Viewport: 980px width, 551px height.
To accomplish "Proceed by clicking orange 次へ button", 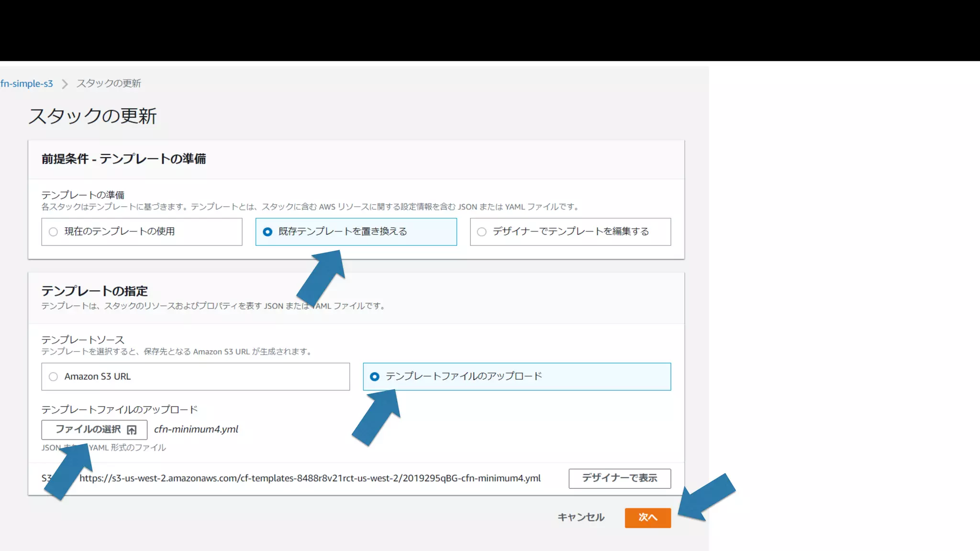I will tap(647, 518).
